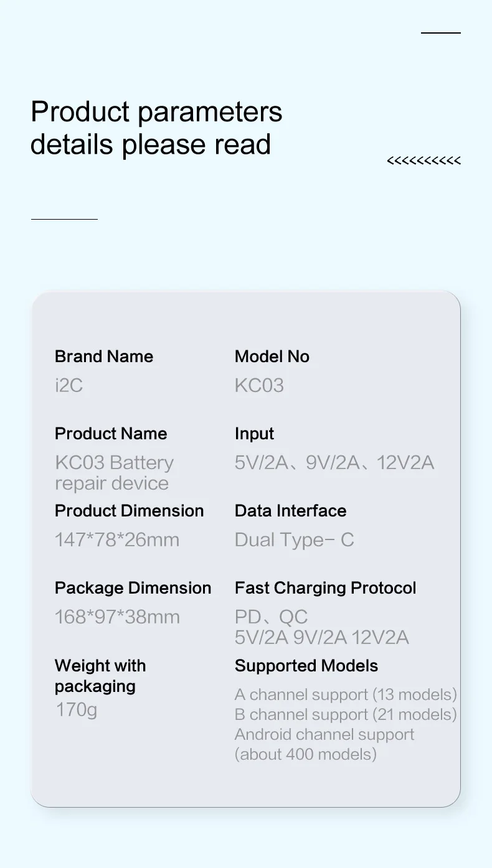Click the KC03 model number value
492x868 pixels.
click(x=259, y=385)
